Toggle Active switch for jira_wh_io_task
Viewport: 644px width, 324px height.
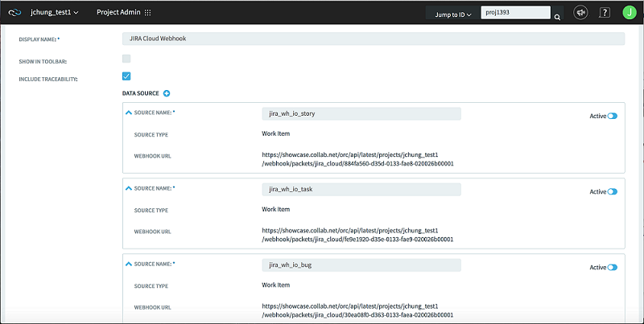[x=613, y=191]
